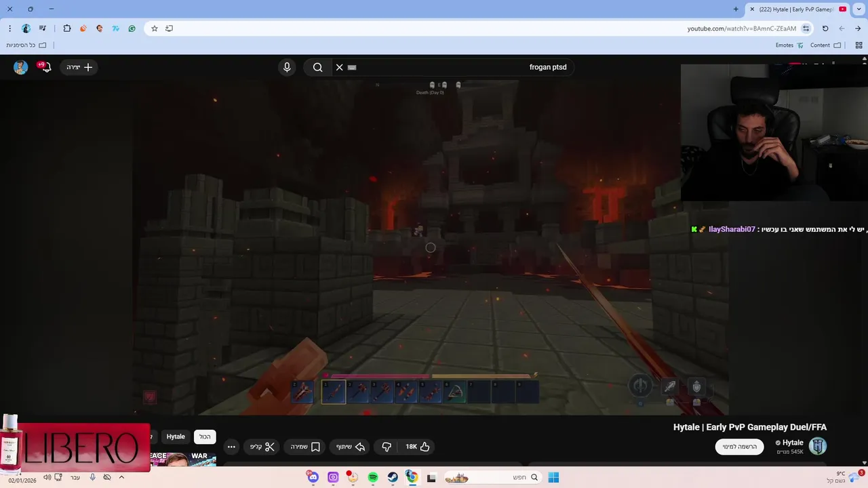Viewport: 868px width, 488px height.
Task: Open Chrome from the taskbar
Action: coord(412,477)
